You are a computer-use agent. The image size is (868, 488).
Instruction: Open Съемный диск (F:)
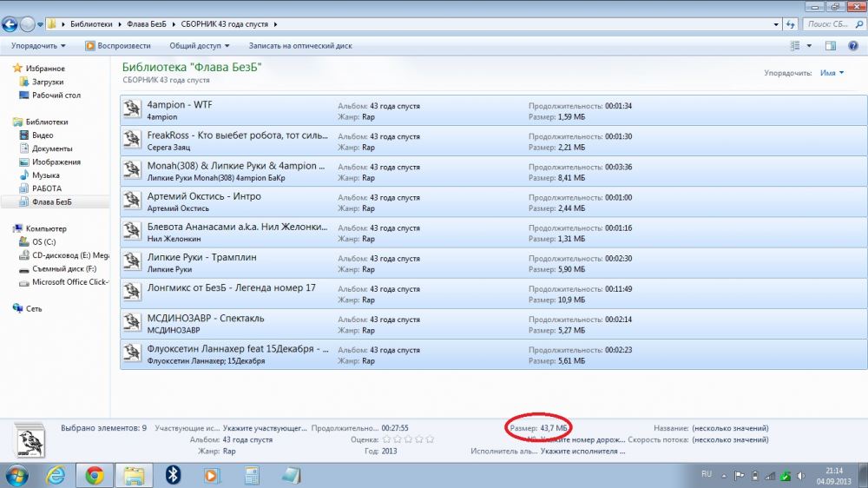[57, 268]
